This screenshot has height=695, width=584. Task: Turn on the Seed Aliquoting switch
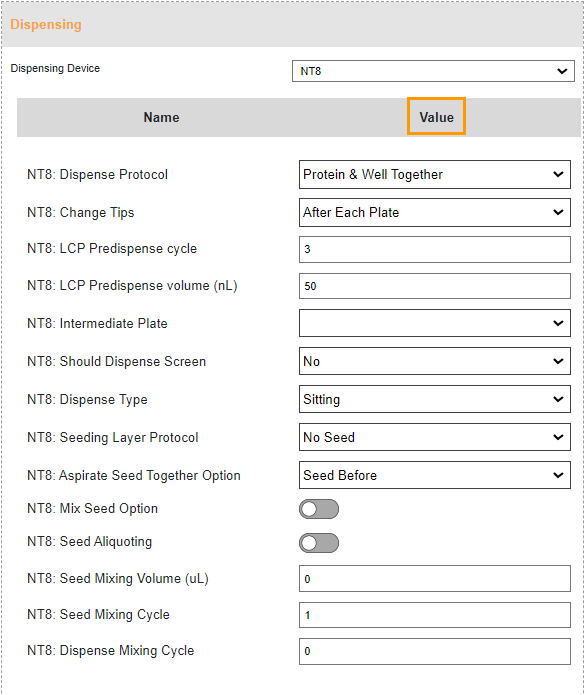pyautogui.click(x=319, y=543)
